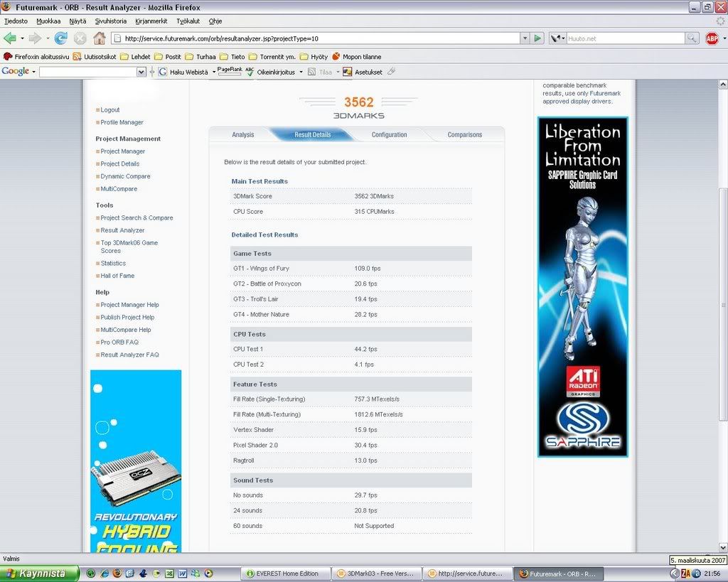
Task: Click the ZoneAlarm ZA tray icon
Action: (x=686, y=573)
